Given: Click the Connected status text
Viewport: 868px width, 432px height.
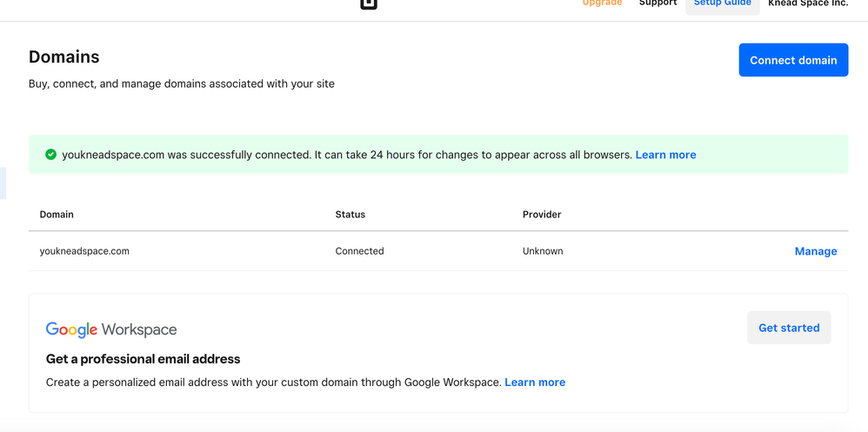Looking at the screenshot, I should (x=359, y=251).
